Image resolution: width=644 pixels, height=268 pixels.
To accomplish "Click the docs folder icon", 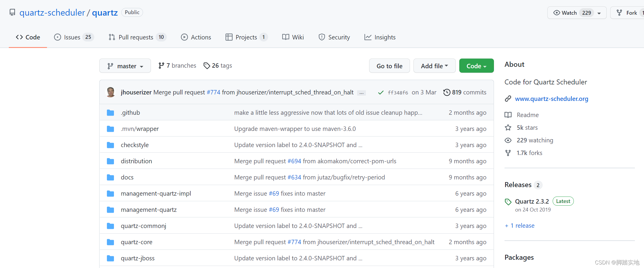I will (110, 177).
